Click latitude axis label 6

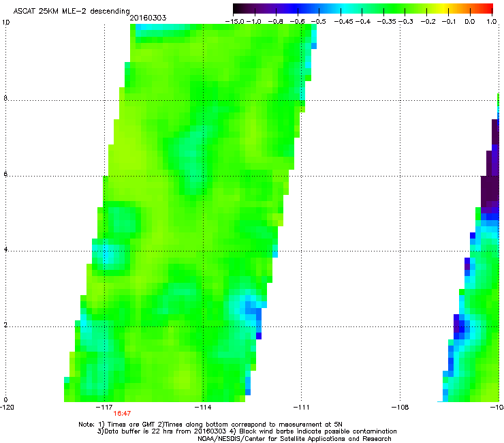(x=5, y=174)
